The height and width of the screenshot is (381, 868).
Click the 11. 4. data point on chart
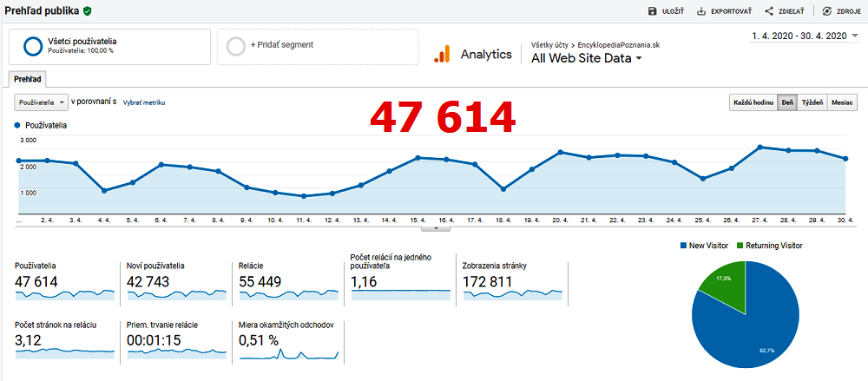point(303,196)
